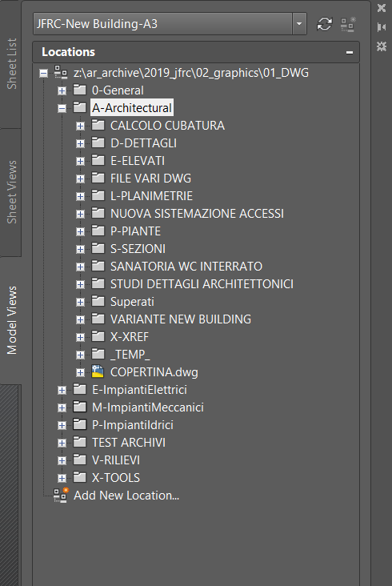Click the Add New Location icon
Screen dimensions: 392x586
click(61, 495)
